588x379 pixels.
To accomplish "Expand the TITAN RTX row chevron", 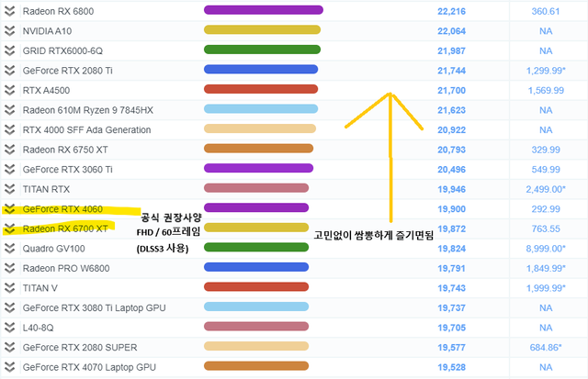I will 9,189.
